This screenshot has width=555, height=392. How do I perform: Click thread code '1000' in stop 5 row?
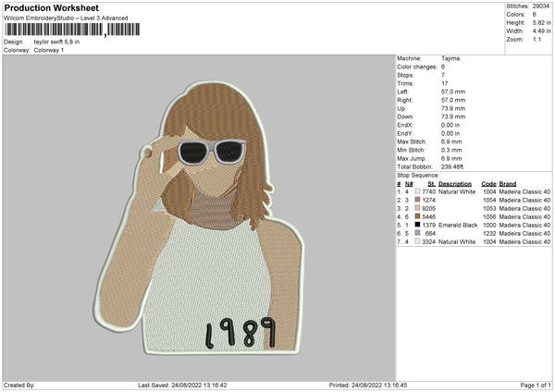489,225
